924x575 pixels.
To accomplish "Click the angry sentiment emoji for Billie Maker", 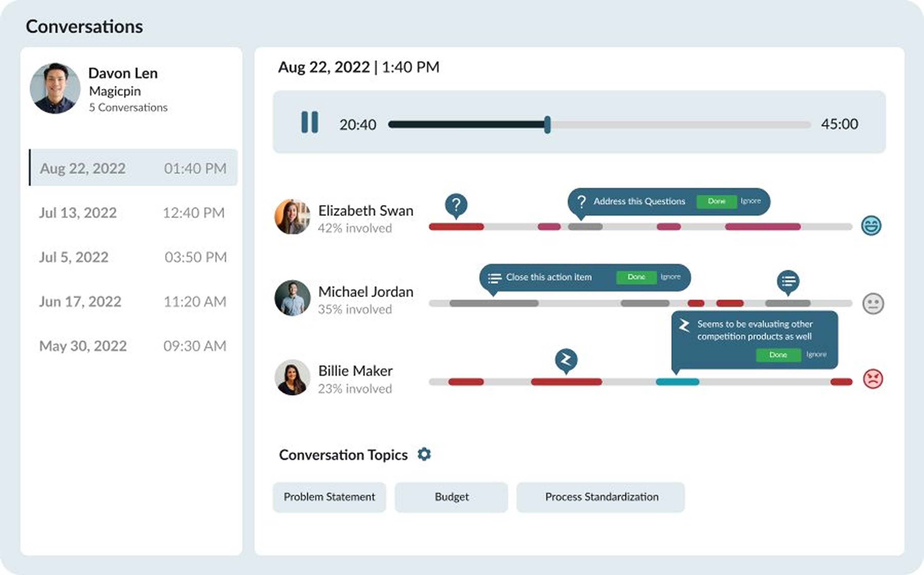I will click(x=873, y=379).
